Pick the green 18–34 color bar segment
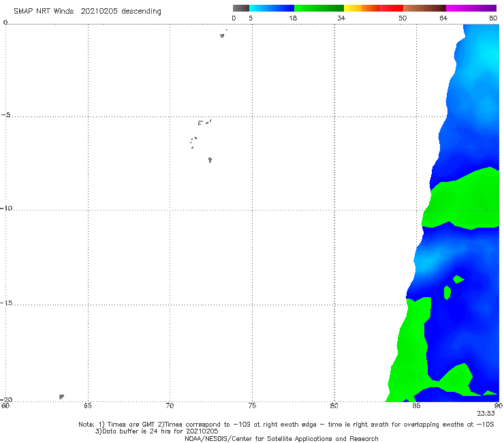This screenshot has width=504, height=443. [x=319, y=8]
